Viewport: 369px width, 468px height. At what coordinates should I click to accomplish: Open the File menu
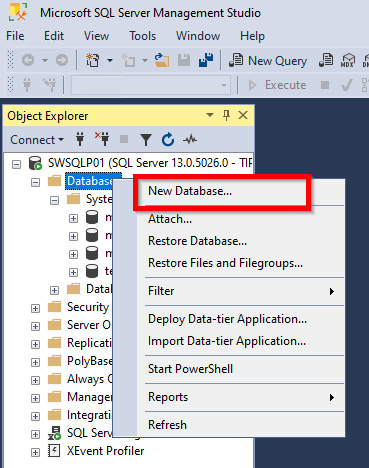(x=15, y=36)
